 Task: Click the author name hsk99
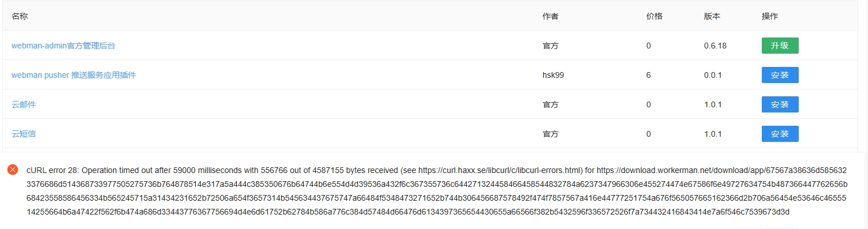(553, 75)
